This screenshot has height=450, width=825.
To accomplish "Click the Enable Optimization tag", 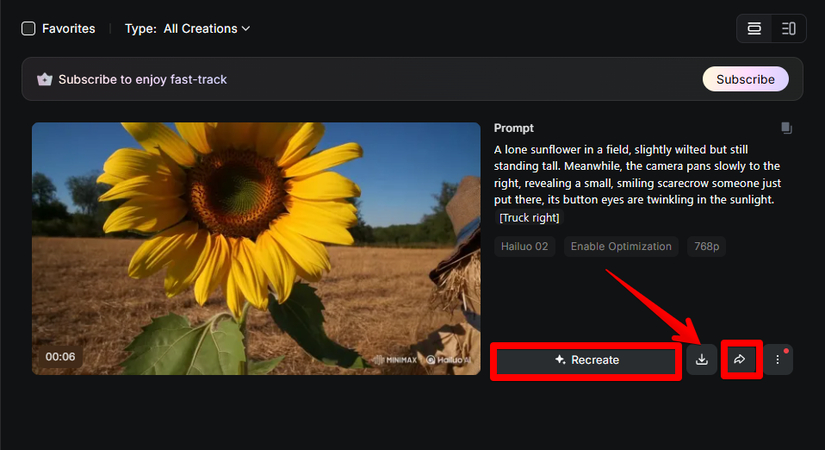I will pyautogui.click(x=621, y=246).
